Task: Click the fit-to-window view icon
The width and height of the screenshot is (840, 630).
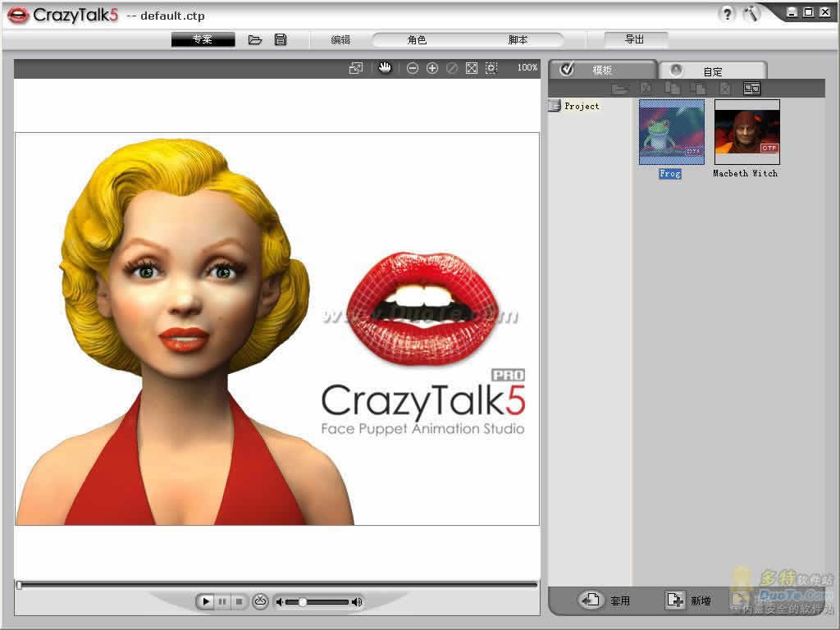Action: point(472,68)
